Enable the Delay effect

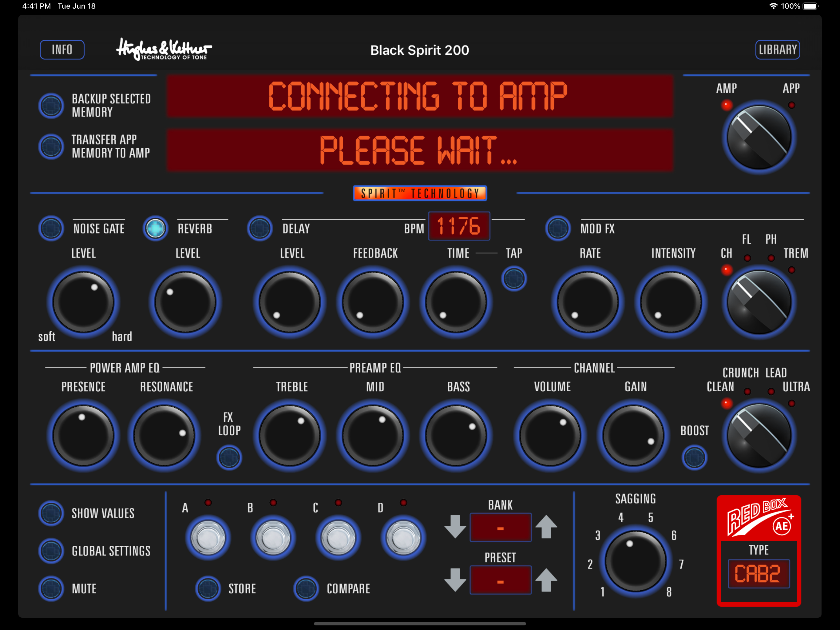tap(260, 228)
